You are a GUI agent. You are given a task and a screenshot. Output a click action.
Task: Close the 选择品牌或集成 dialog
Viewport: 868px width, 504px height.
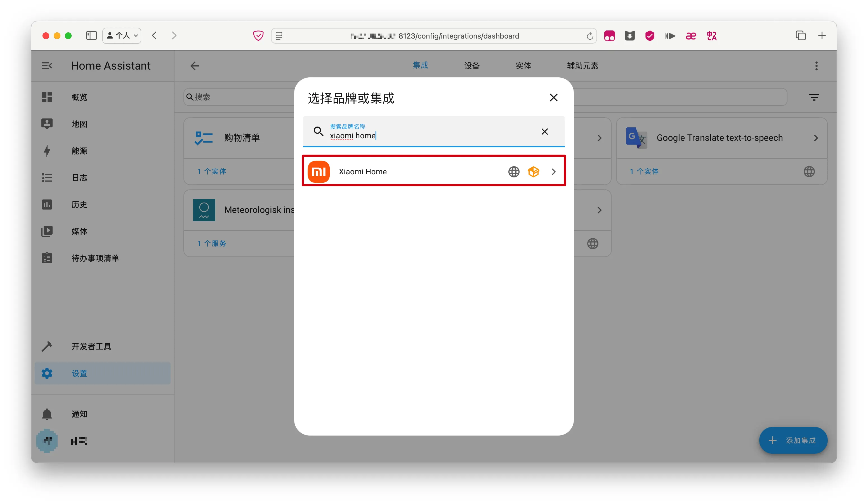click(x=553, y=98)
